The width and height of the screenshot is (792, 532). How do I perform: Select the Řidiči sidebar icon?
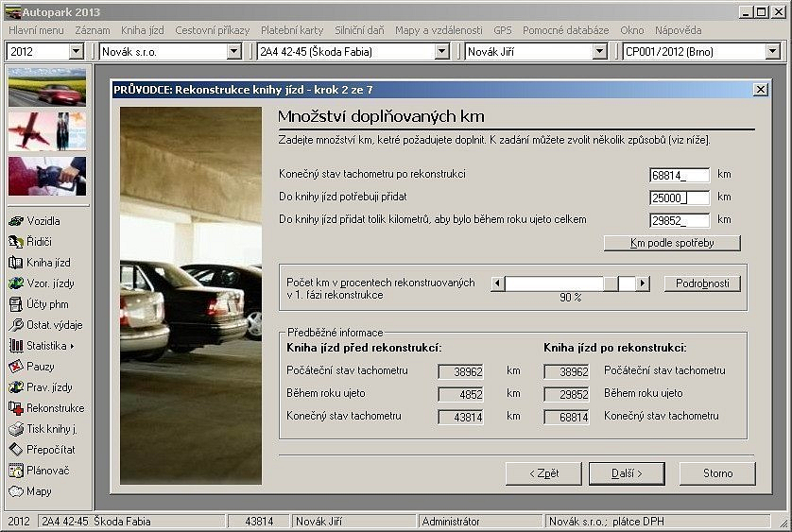pos(32,242)
